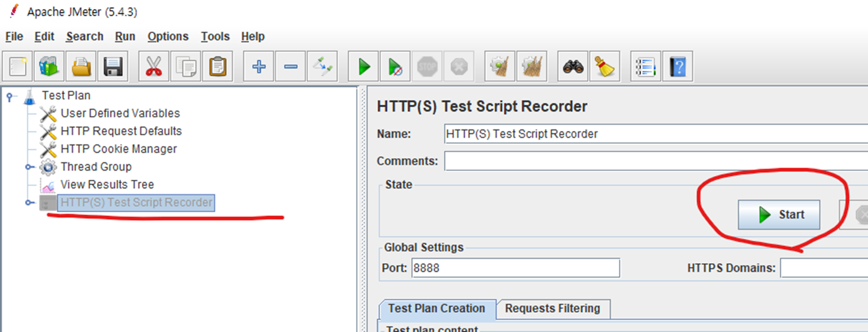
Task: Create a new test plan via New icon
Action: 19,66
